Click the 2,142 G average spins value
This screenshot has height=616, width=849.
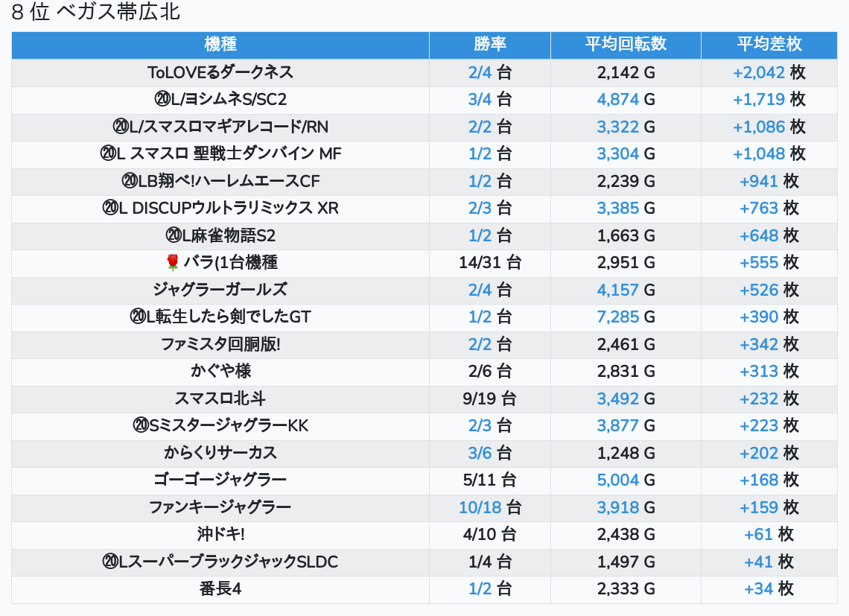point(626,72)
